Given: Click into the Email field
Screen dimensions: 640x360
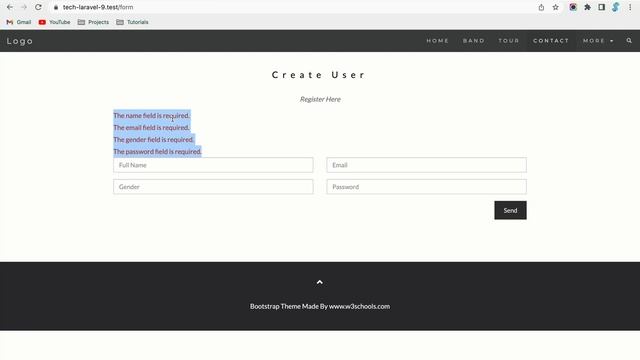Looking at the screenshot, I should pos(427,165).
